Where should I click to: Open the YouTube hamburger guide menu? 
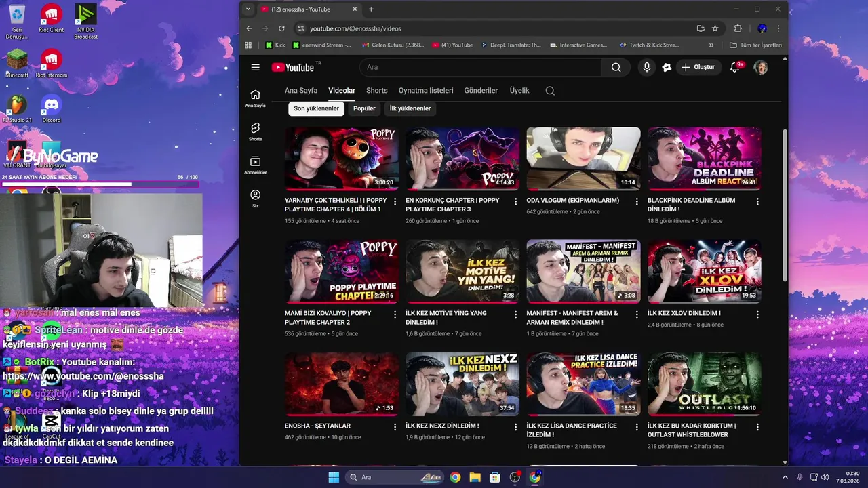click(x=255, y=67)
